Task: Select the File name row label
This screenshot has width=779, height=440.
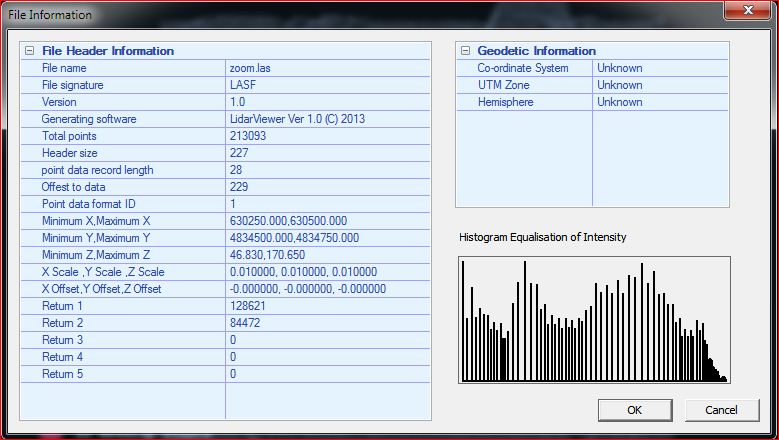Action: (x=64, y=68)
